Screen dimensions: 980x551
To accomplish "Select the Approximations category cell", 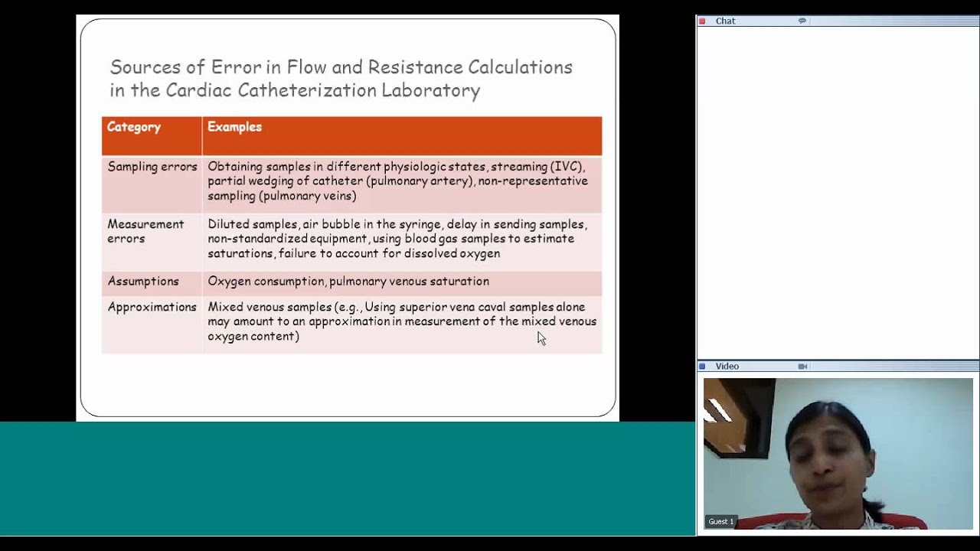I will click(x=152, y=324).
